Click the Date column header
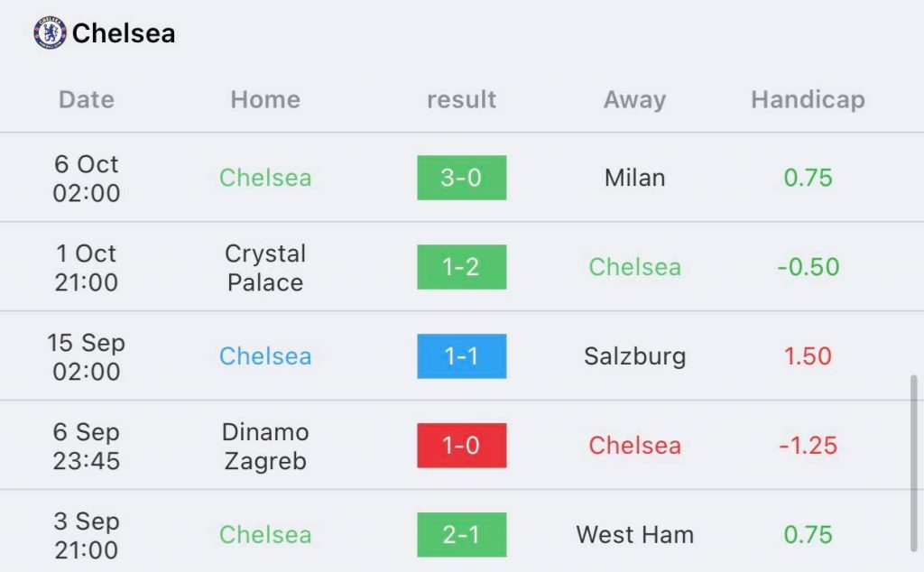Image resolution: width=924 pixels, height=572 pixels. pyautogui.click(x=86, y=99)
